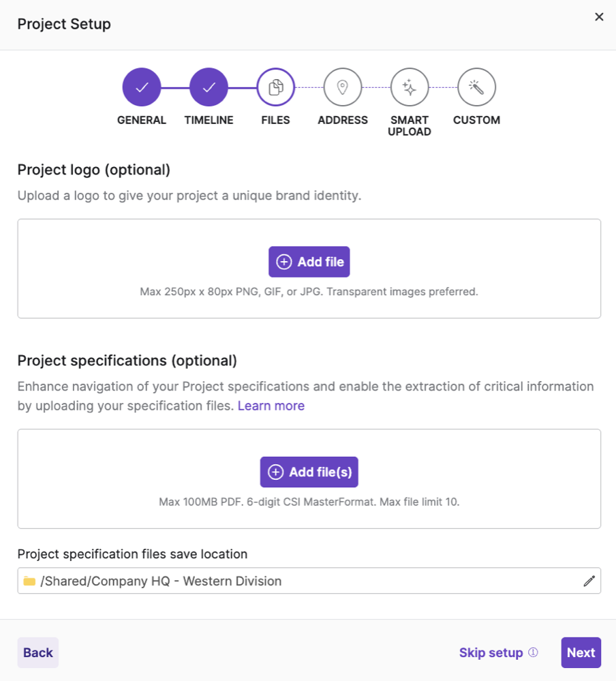Click the Skip setup link
The height and width of the screenshot is (681, 616).
(x=491, y=652)
